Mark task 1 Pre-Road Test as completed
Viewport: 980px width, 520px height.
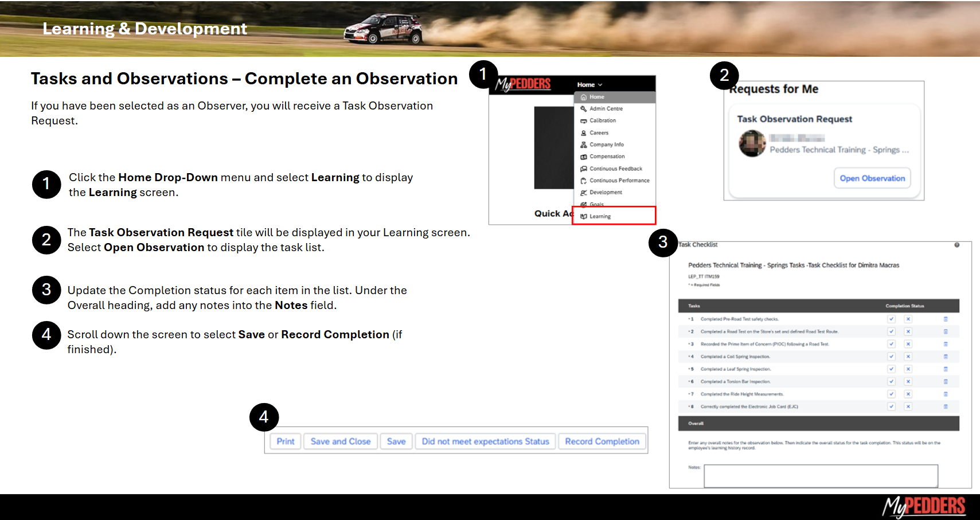pos(891,319)
